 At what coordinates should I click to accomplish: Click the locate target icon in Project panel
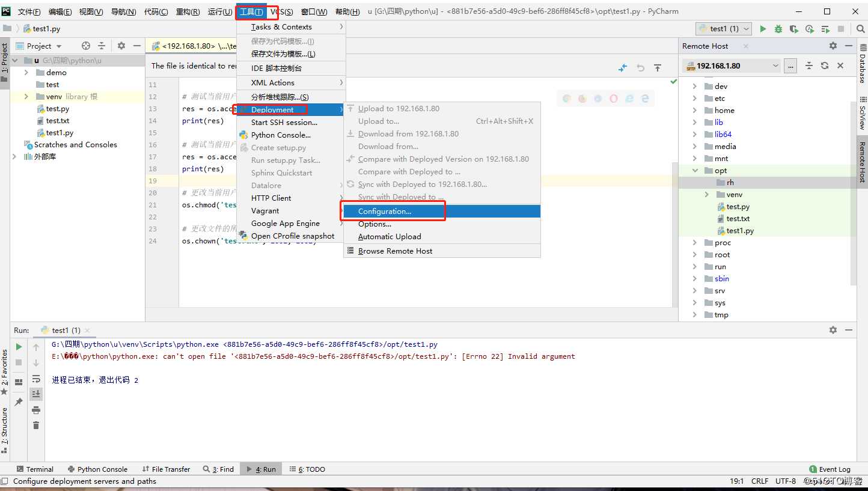tap(86, 46)
